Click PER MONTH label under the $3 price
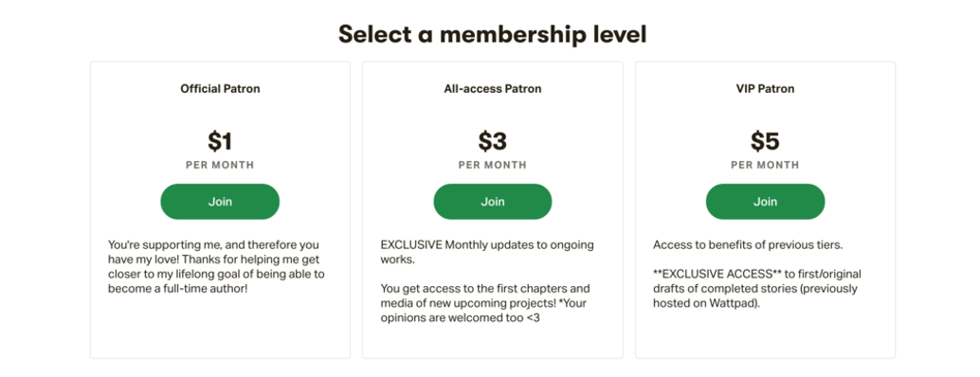The width and height of the screenshot is (980, 377). click(x=493, y=166)
